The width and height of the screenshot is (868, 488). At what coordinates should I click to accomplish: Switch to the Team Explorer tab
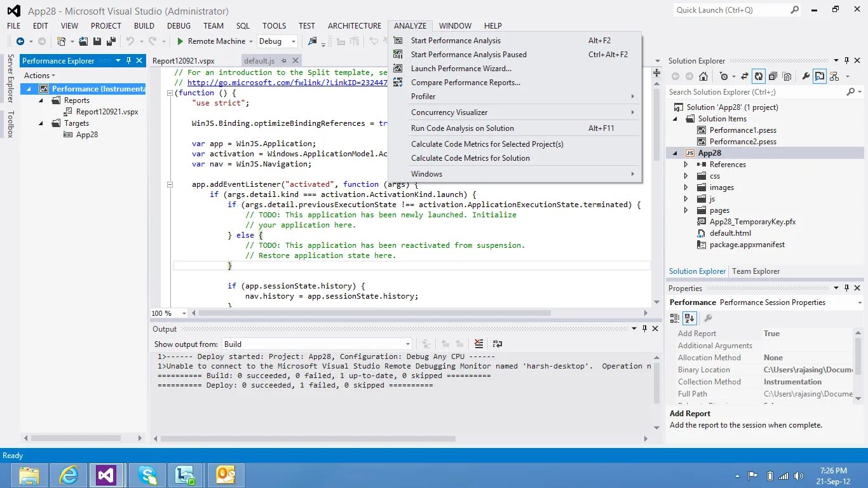click(x=756, y=271)
